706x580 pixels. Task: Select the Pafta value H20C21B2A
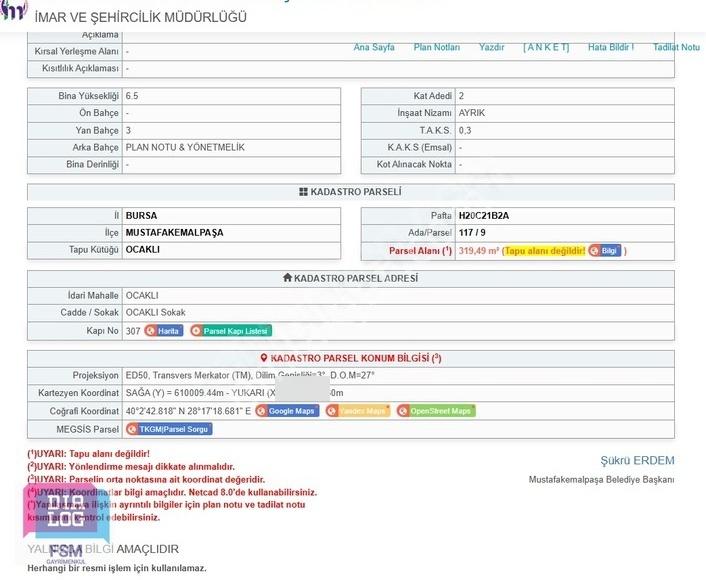point(484,216)
